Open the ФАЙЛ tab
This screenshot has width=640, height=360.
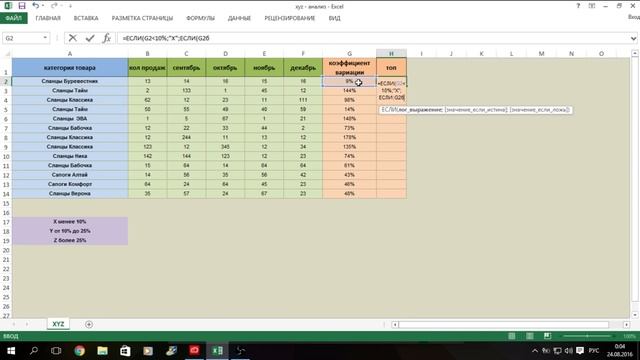(13, 18)
